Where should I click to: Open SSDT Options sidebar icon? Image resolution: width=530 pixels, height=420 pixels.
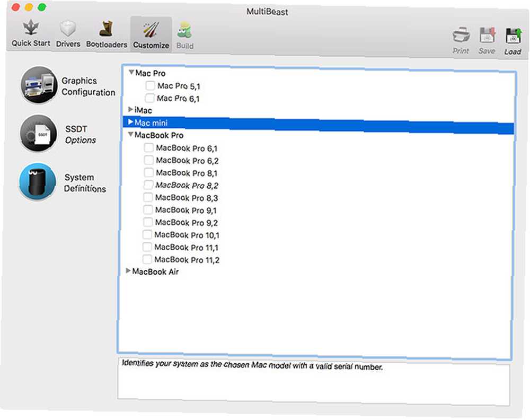pos(38,133)
